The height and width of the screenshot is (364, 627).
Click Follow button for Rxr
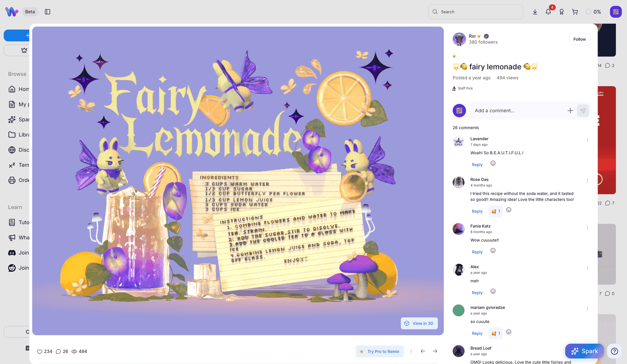coord(579,39)
